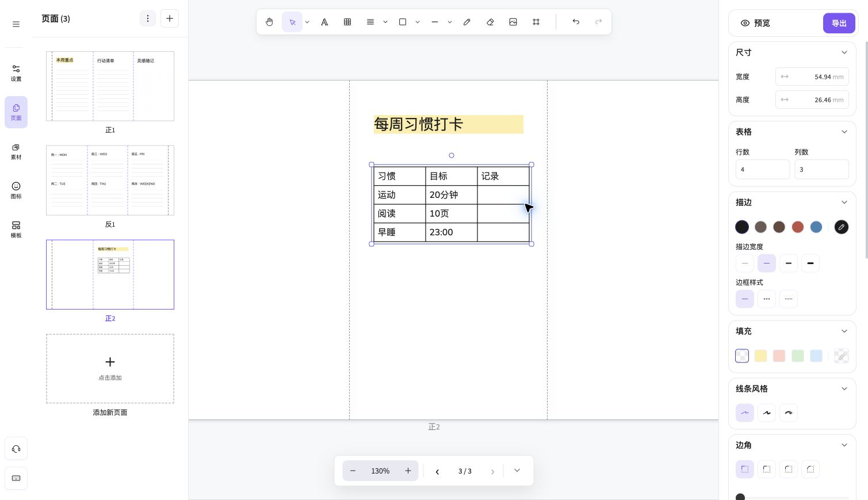Open 模板 templates tab

coord(16,230)
